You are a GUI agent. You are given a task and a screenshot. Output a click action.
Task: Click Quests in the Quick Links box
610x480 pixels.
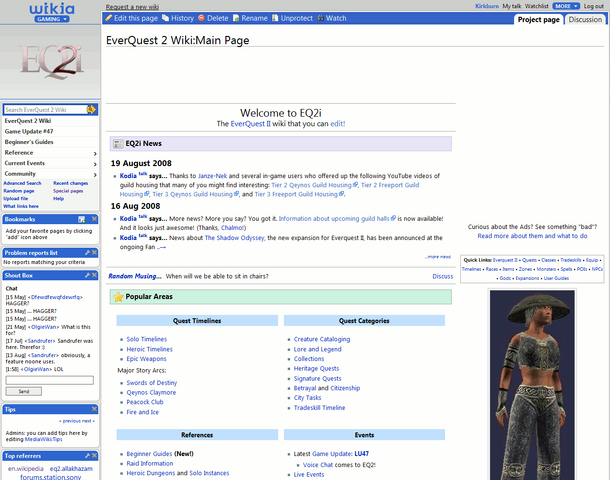[x=529, y=260]
